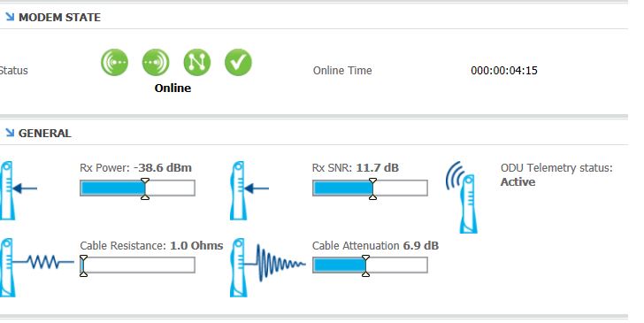This screenshot has height=323, width=644.
Task: Click the green network N status icon
Action: coord(197,63)
